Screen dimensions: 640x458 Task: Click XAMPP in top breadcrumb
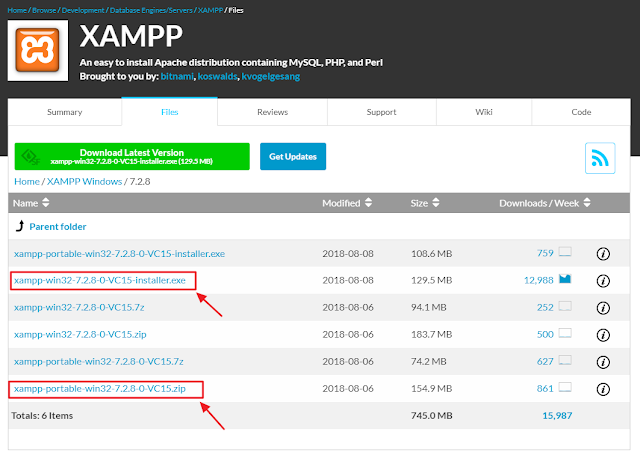coord(210,10)
